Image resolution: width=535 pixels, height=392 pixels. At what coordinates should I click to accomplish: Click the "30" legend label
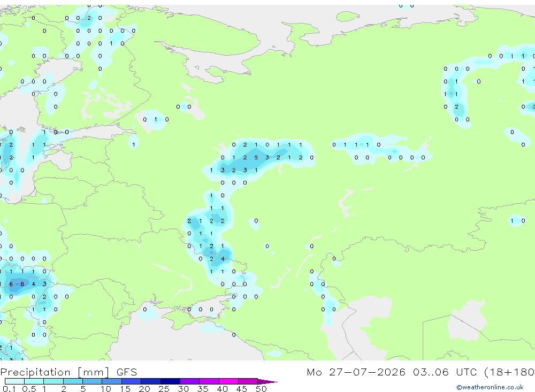point(183,389)
